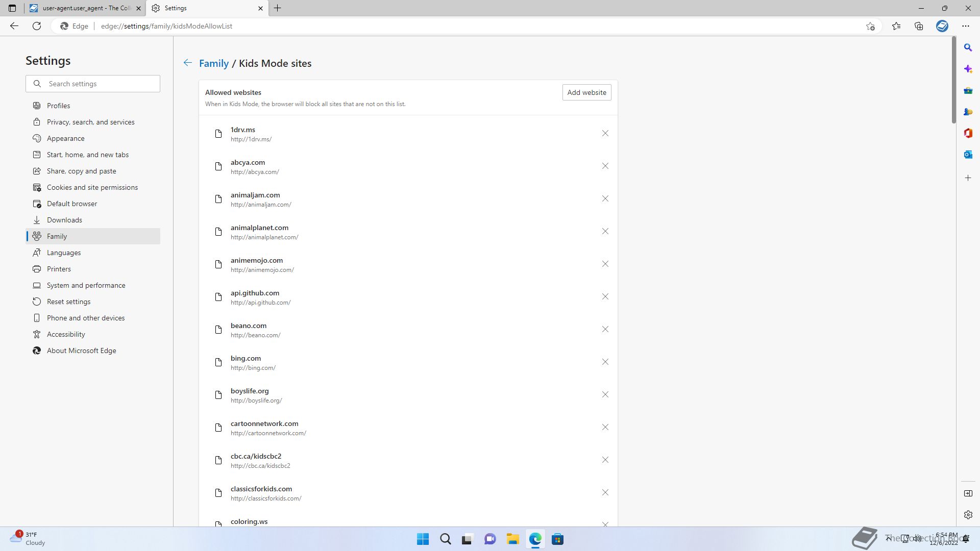Image resolution: width=980 pixels, height=551 pixels.
Task: Open Printers settings
Action: 93,269
